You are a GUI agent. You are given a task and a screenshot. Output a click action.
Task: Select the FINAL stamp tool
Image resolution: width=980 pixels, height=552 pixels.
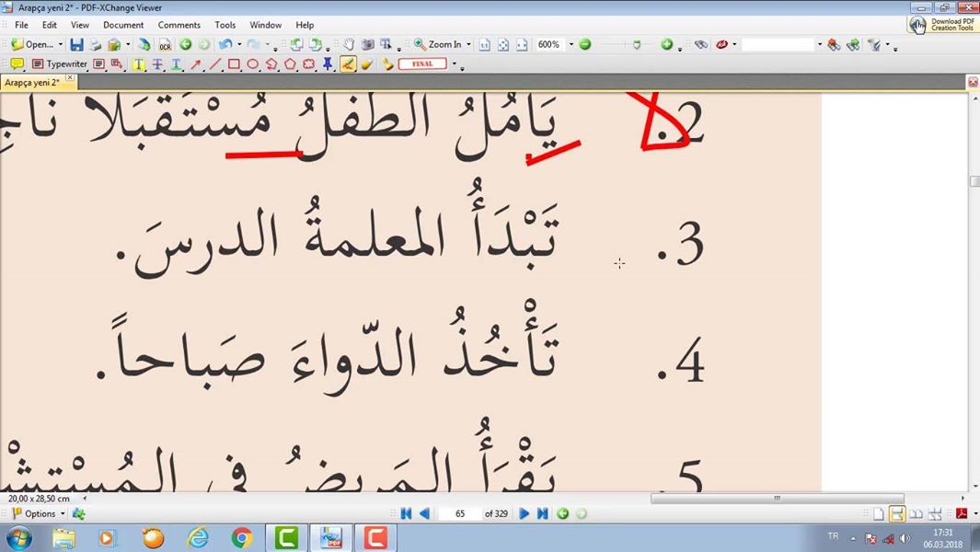[x=422, y=63]
